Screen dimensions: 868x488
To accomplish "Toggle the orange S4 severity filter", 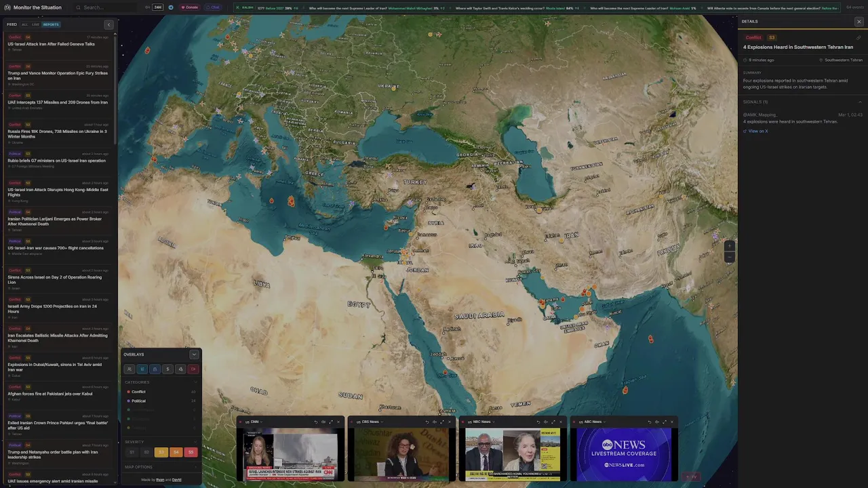I will [176, 452].
